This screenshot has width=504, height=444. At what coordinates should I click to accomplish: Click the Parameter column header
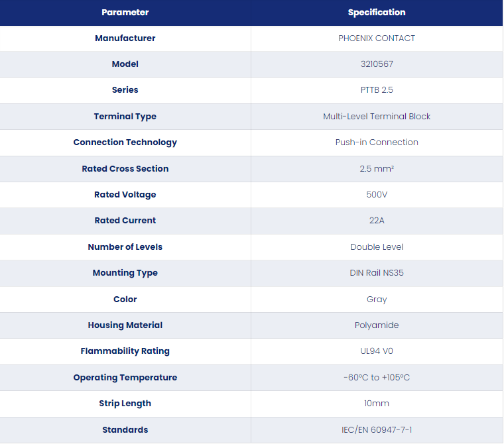tap(125, 12)
